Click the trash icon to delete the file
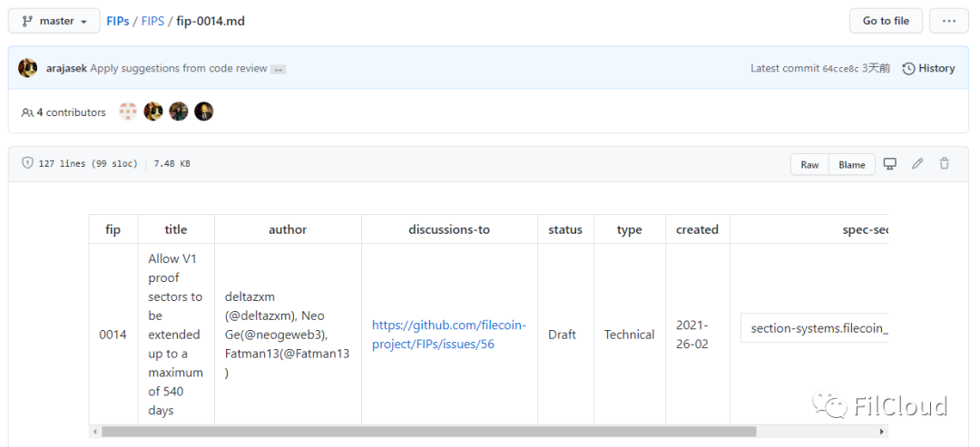The width and height of the screenshot is (980, 447). tap(945, 164)
